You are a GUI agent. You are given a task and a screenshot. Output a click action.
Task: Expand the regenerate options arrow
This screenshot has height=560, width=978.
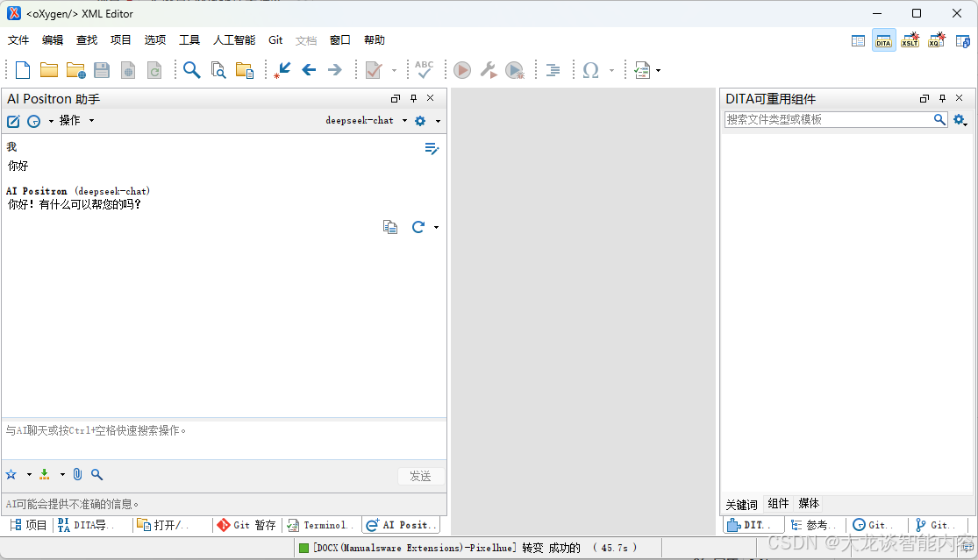436,227
